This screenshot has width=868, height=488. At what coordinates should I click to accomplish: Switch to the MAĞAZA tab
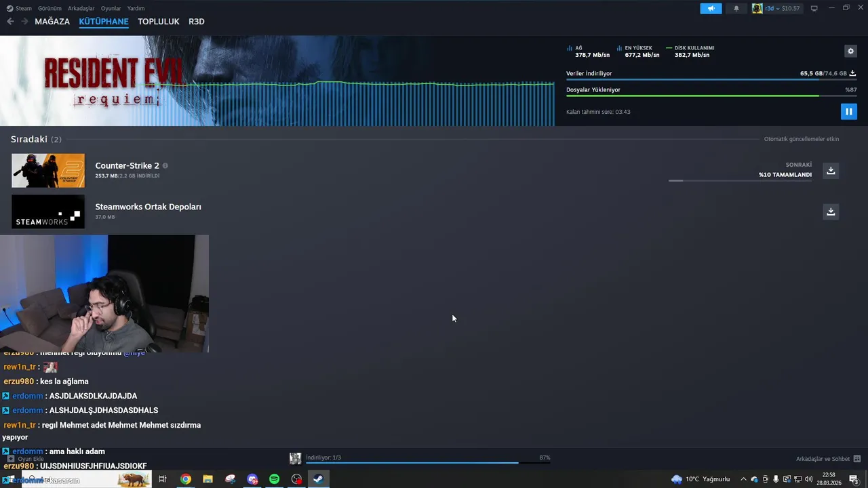click(52, 22)
